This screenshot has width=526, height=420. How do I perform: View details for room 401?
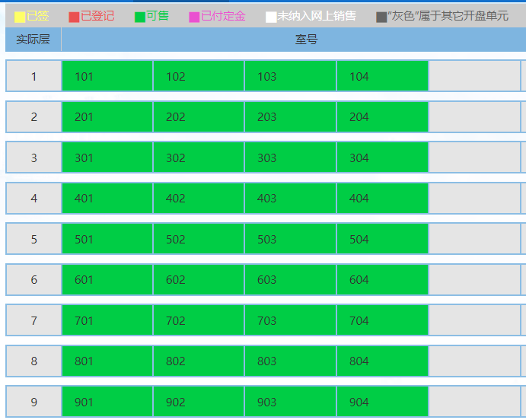point(107,198)
